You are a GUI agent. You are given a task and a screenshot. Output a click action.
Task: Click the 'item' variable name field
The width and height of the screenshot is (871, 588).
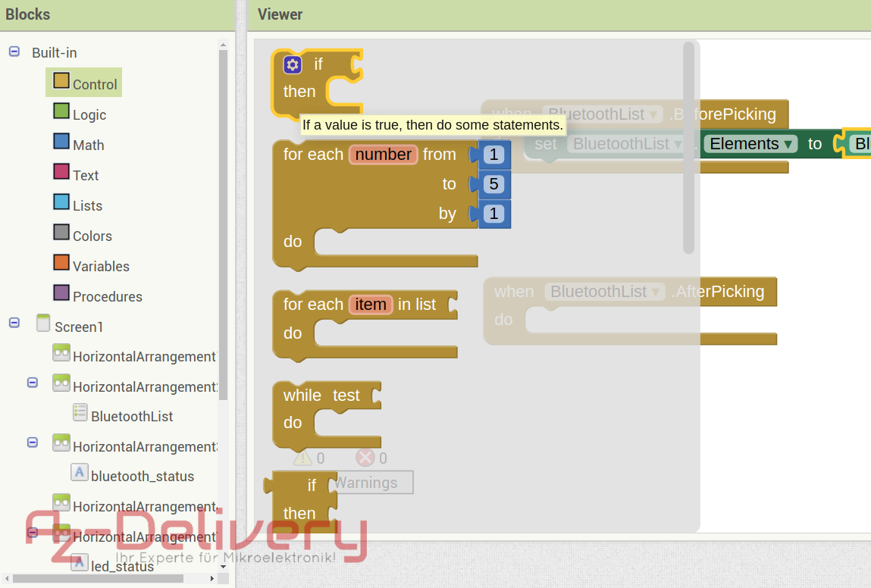[371, 305]
